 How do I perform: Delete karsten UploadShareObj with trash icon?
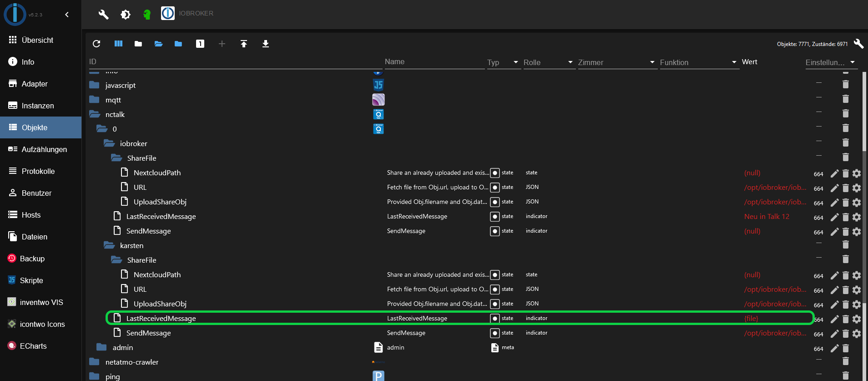[x=845, y=305]
